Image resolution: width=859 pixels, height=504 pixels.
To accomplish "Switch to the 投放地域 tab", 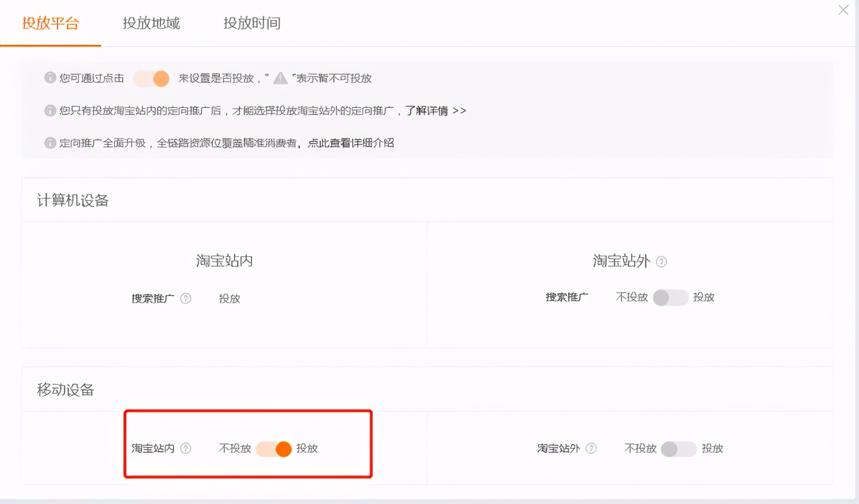I will pyautogui.click(x=151, y=23).
